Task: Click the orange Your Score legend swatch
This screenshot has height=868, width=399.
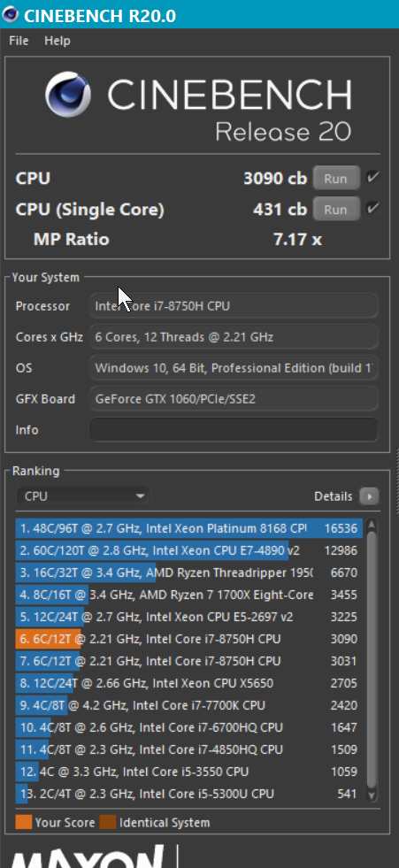Action: point(24,823)
